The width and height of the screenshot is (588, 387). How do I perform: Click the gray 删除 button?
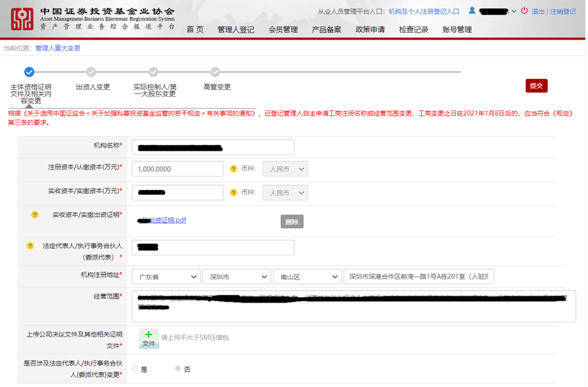pos(292,221)
